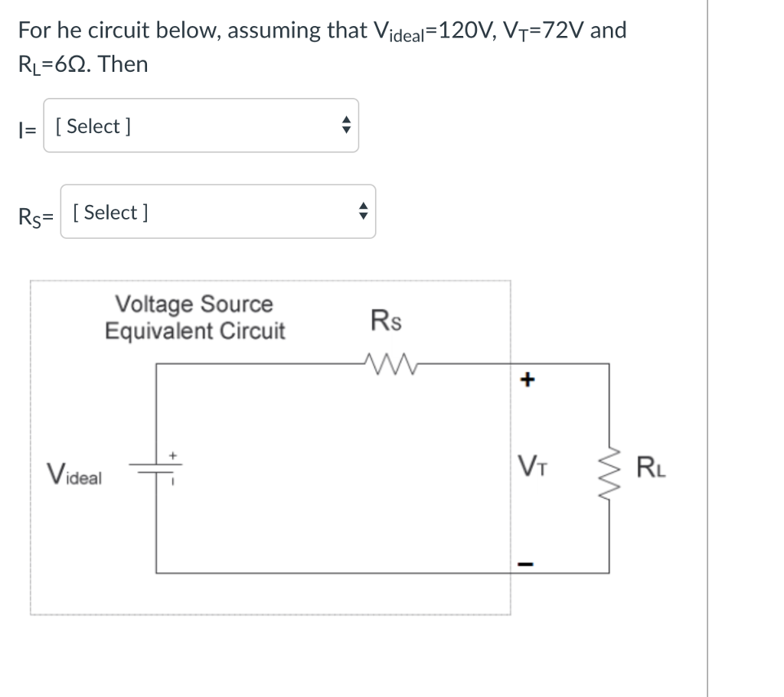Click the minus terminal marker below VT

coord(525,564)
